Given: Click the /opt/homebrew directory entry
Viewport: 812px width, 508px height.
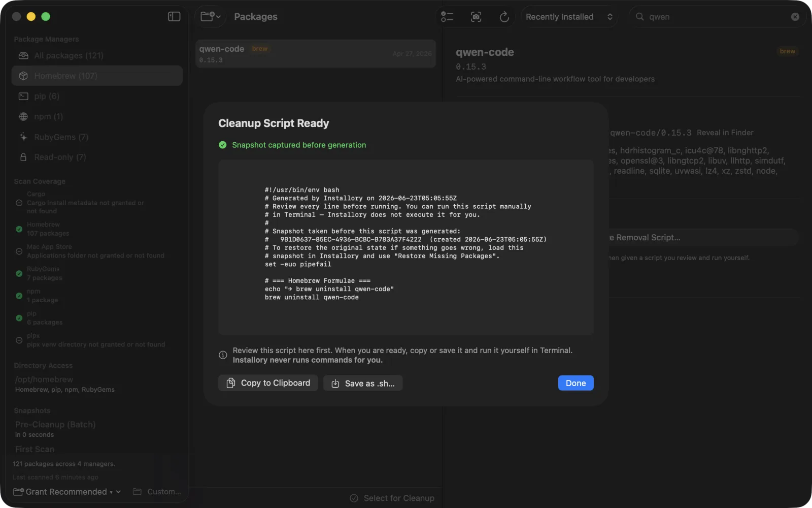Looking at the screenshot, I should click(64, 384).
